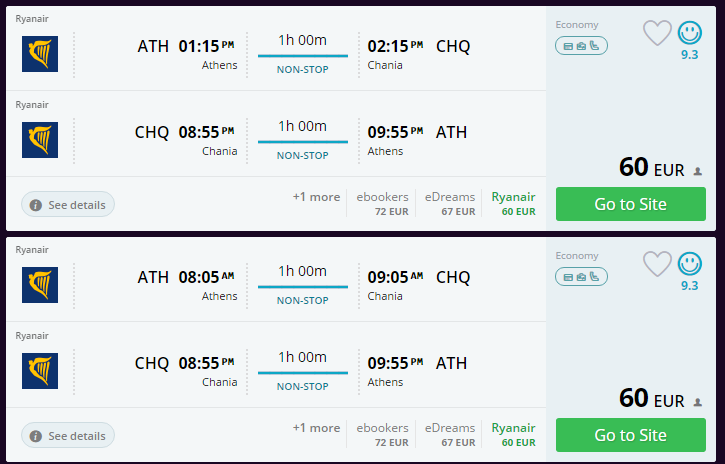Click Ryanair logo on second result's return flight
Screen dimensions: 725x464
tap(40, 371)
